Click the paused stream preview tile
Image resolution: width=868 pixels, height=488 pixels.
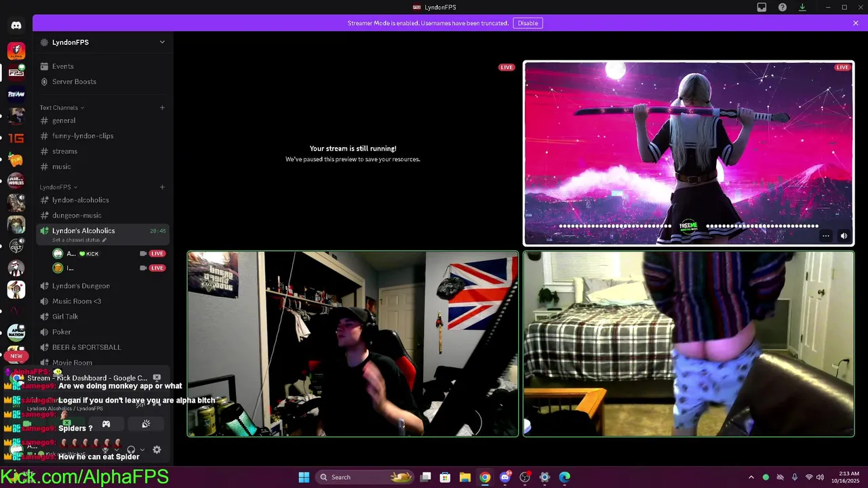point(353,153)
